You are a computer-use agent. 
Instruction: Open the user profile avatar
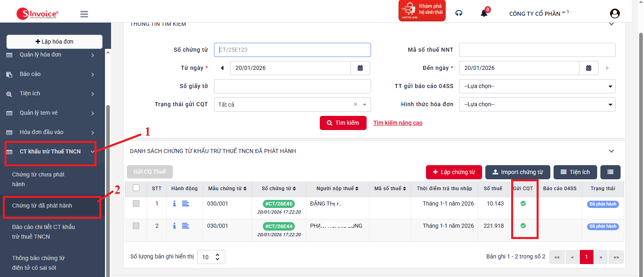pyautogui.click(x=615, y=14)
